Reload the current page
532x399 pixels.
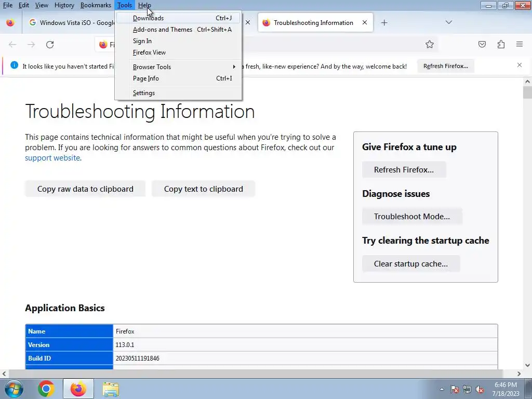pyautogui.click(x=50, y=45)
